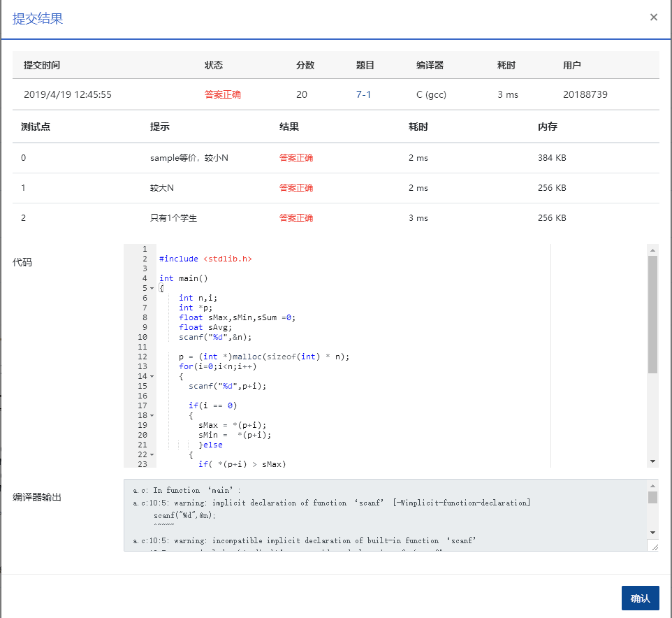672x618 pixels.
Task: Click score value 20
Action: pos(302,94)
